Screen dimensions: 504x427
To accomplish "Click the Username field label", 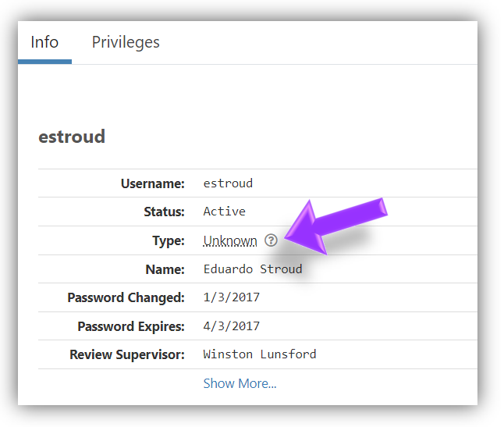I will coord(152,183).
